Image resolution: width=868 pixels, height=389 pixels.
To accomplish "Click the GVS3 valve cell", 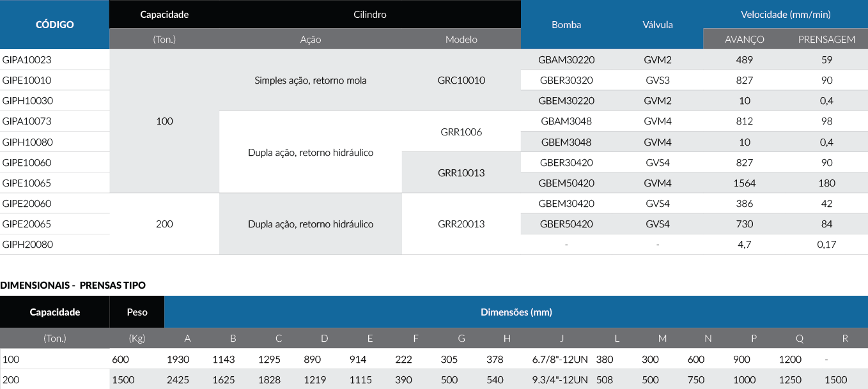I will click(x=658, y=80).
